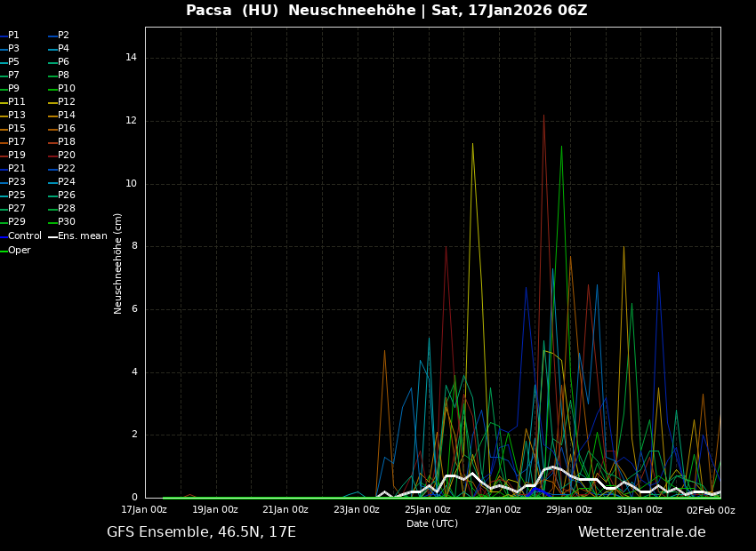Viewport: 756px width, 551px height.
Task: Select the Oper legend label
Action: 19,251
